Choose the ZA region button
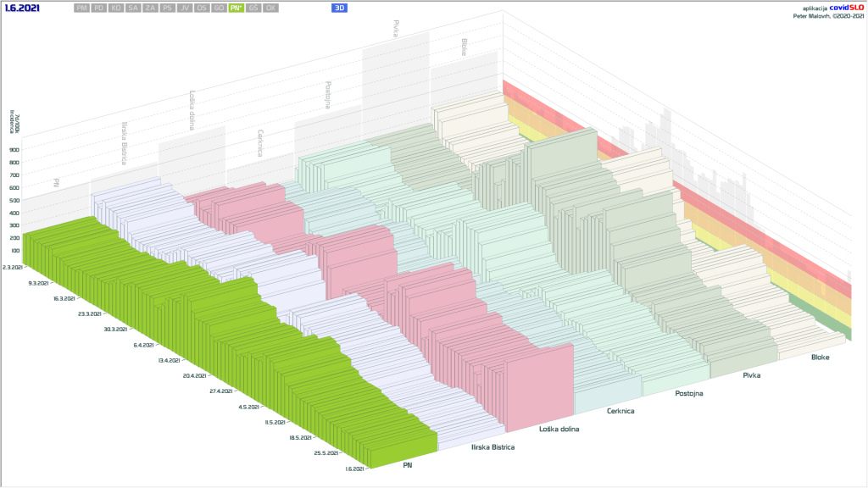This screenshot has width=868, height=488. pyautogui.click(x=150, y=8)
